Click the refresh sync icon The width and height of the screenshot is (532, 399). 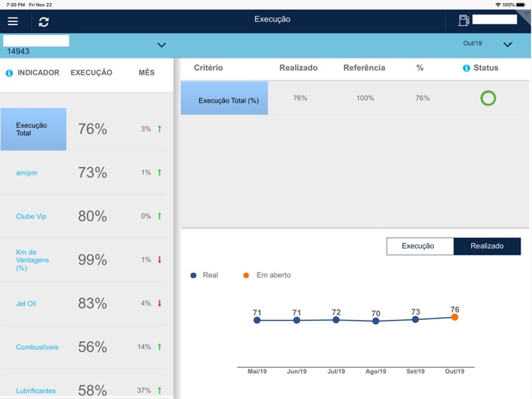click(x=44, y=22)
